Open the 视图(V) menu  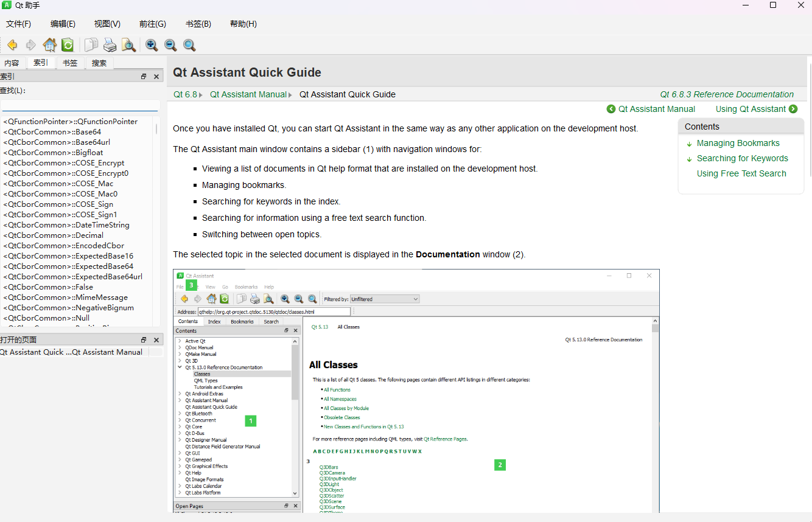[x=107, y=24]
